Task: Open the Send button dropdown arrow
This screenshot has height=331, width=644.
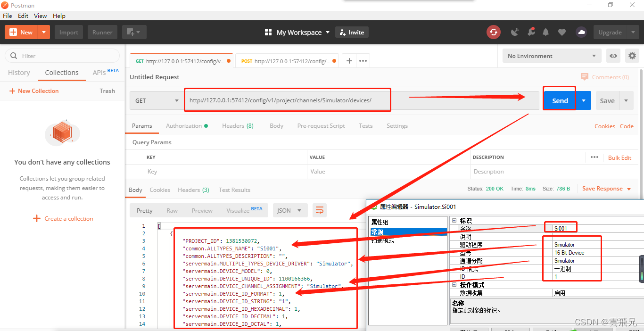Action: tap(584, 100)
